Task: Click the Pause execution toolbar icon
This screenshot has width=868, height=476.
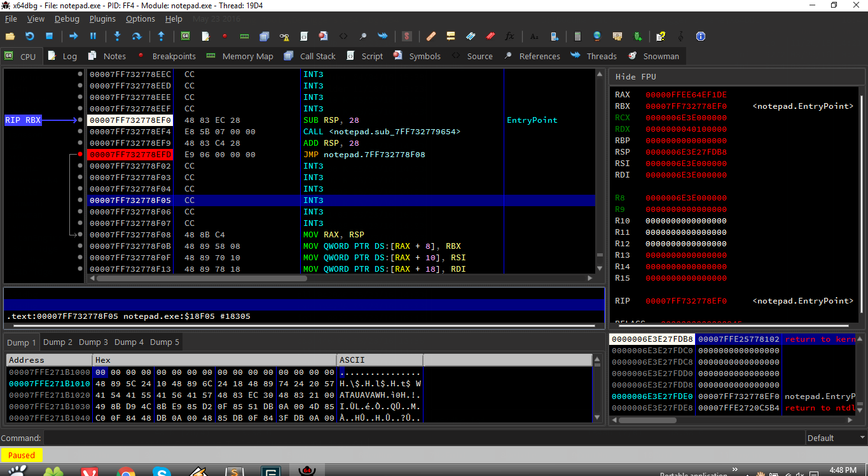Action: pyautogui.click(x=93, y=36)
